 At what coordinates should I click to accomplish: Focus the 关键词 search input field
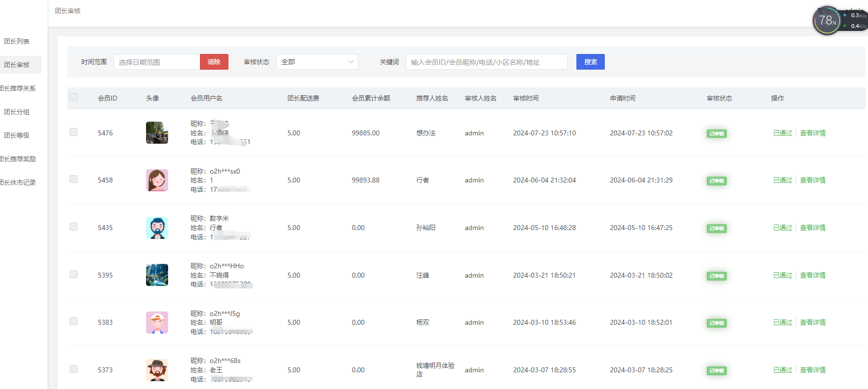486,62
